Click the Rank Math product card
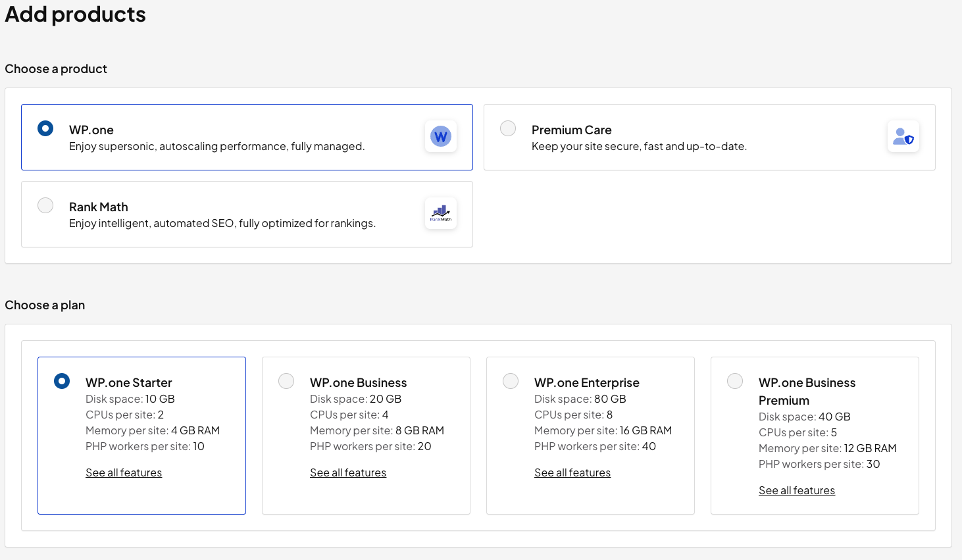This screenshot has height=560, width=962. pos(247,214)
